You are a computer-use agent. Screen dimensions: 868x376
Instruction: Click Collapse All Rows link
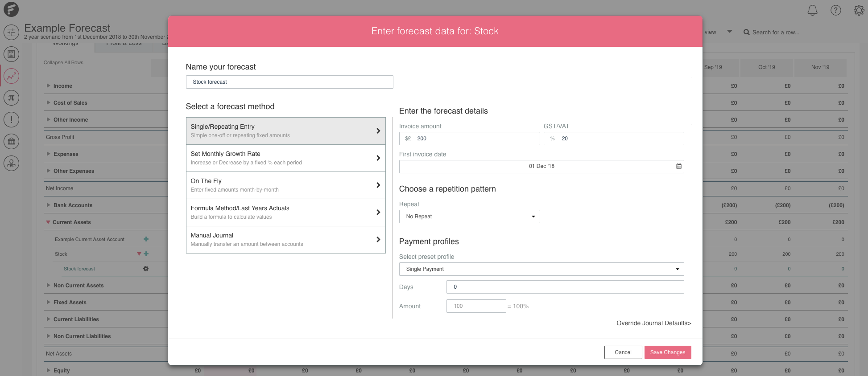point(63,62)
